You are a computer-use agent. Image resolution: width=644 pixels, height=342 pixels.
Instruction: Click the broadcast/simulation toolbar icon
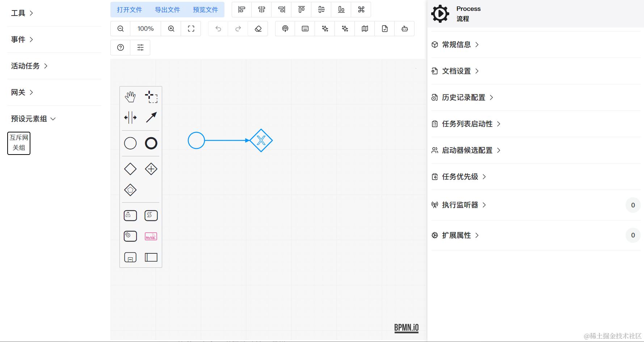coord(285,29)
